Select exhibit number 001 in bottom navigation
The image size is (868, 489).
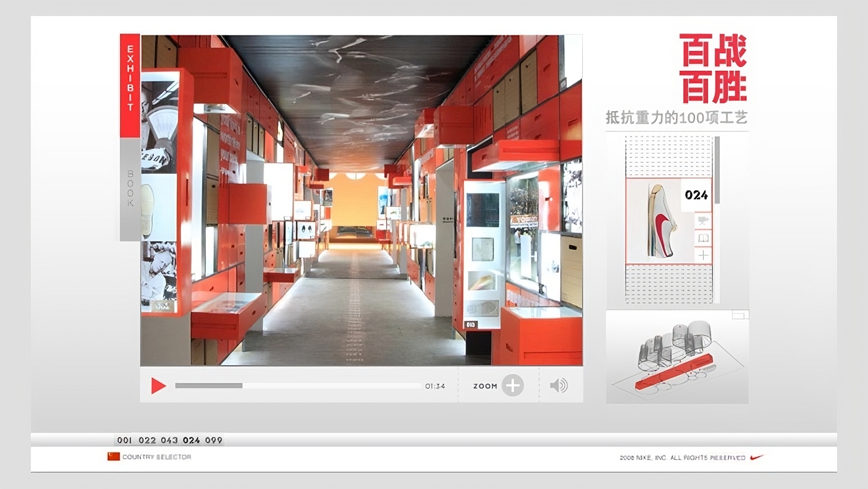click(x=124, y=439)
